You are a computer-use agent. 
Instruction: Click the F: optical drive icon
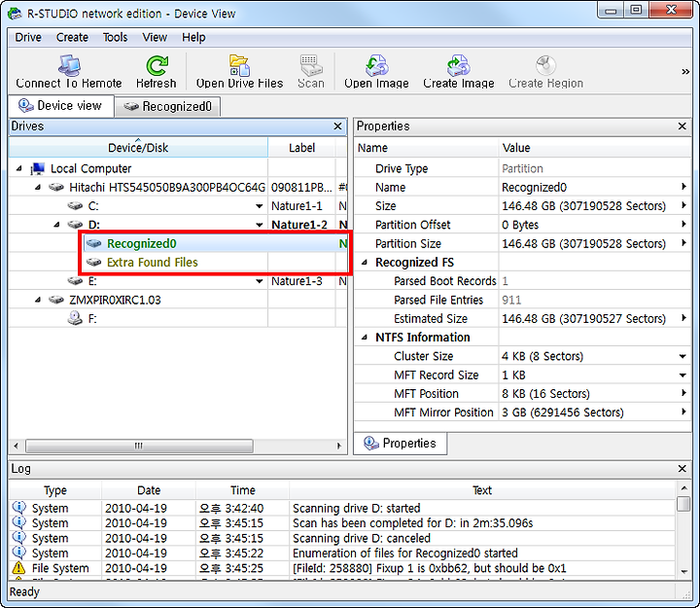pos(75,318)
